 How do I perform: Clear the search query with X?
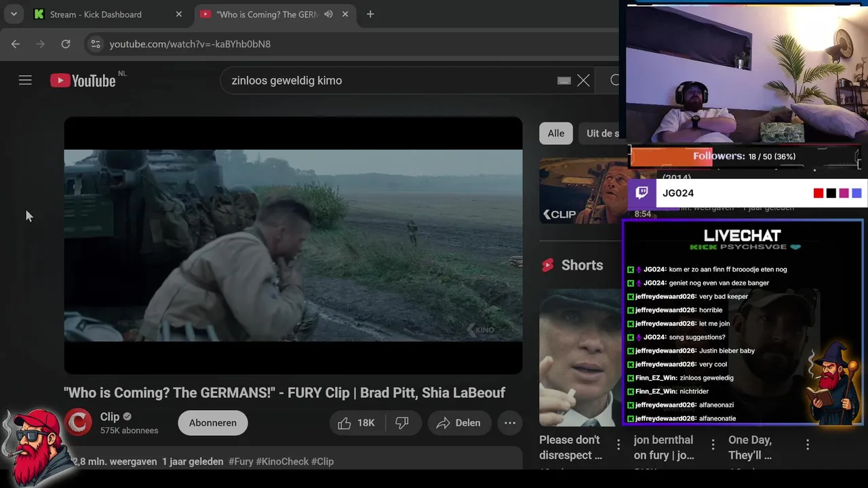pyautogui.click(x=583, y=81)
